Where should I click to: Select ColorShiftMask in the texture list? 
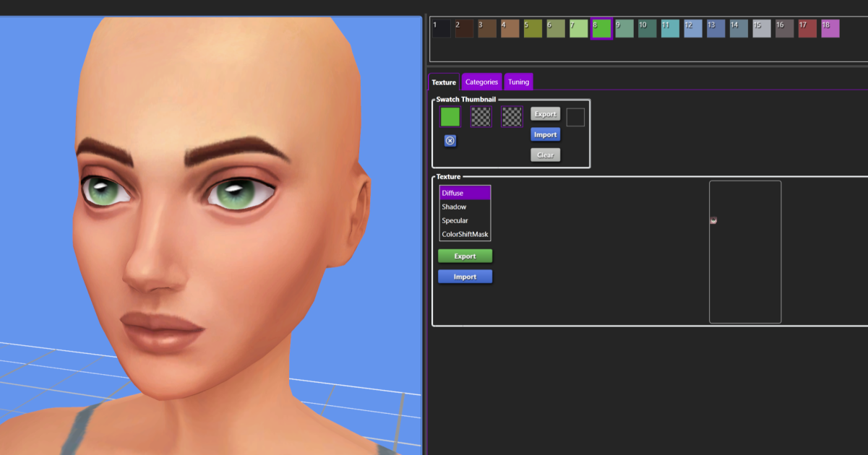[x=465, y=234]
